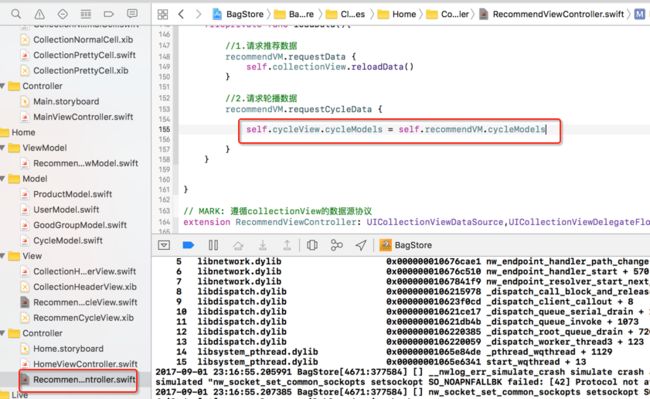Click Co...ler folder in jump bar
650x399 pixels.
(x=448, y=14)
